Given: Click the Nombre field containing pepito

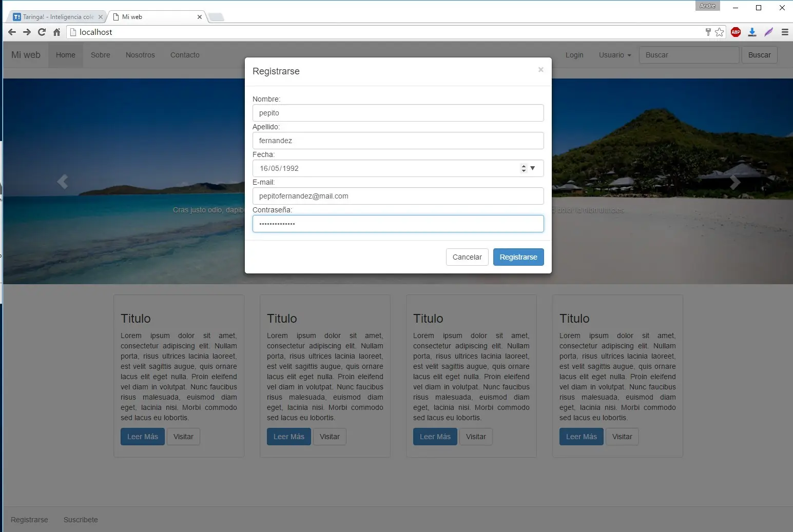Looking at the screenshot, I should point(398,113).
